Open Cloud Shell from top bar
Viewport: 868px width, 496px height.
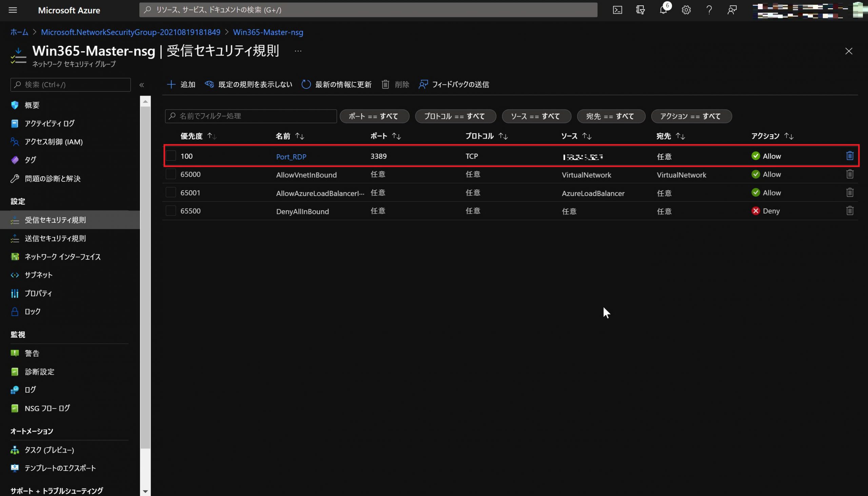point(617,10)
